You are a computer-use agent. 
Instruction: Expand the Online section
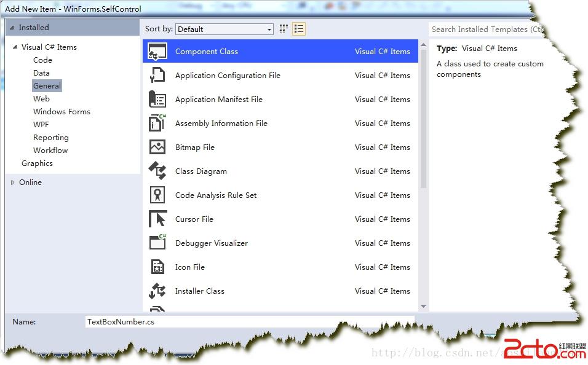(x=13, y=182)
